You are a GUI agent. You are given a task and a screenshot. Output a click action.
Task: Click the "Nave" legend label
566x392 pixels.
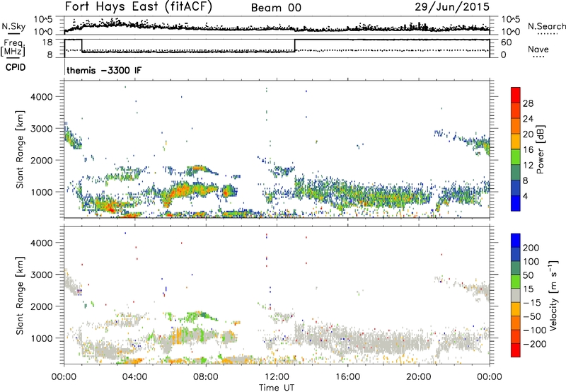tap(538, 49)
